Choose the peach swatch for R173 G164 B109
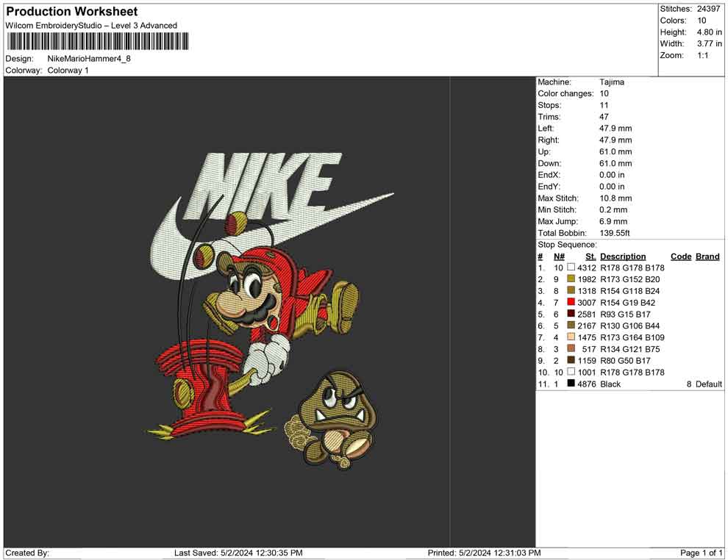The height and width of the screenshot is (560, 728). click(x=571, y=337)
